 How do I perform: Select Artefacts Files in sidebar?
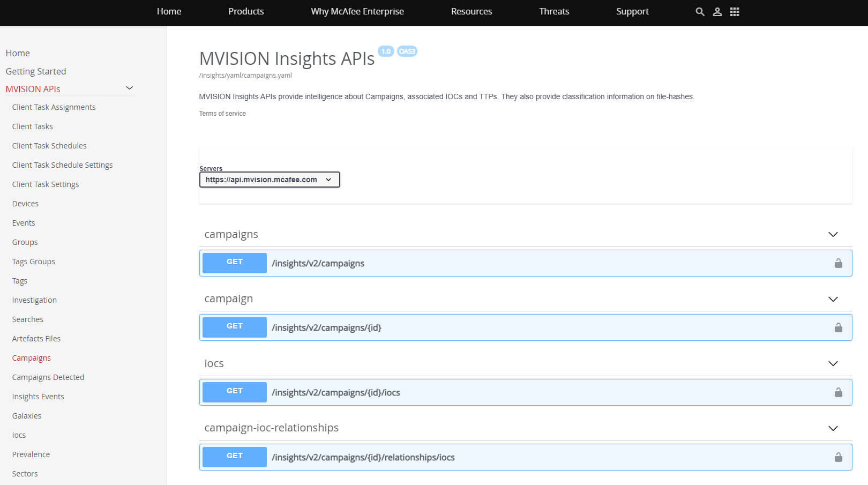[x=36, y=339]
